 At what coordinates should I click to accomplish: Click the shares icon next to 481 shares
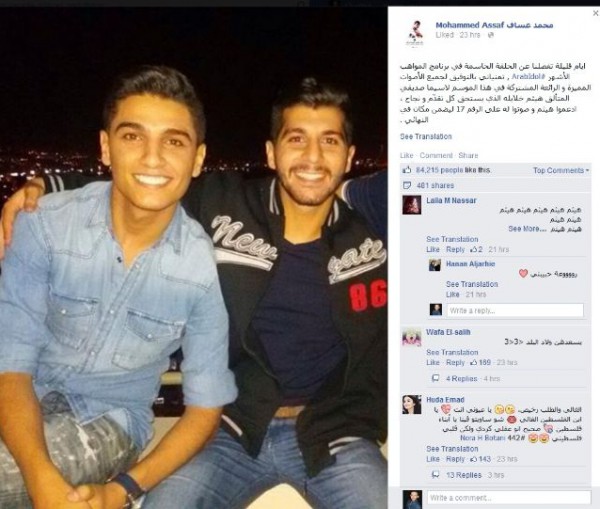coord(407,185)
